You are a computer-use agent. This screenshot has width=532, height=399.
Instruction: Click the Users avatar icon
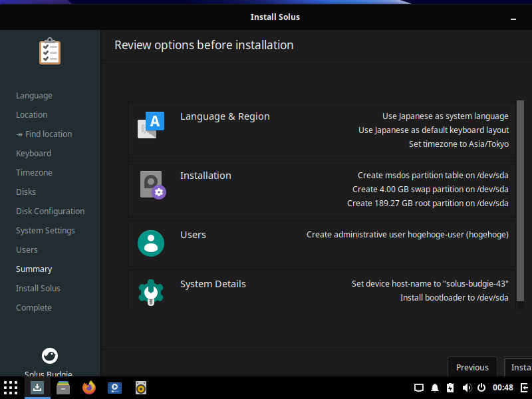click(151, 243)
